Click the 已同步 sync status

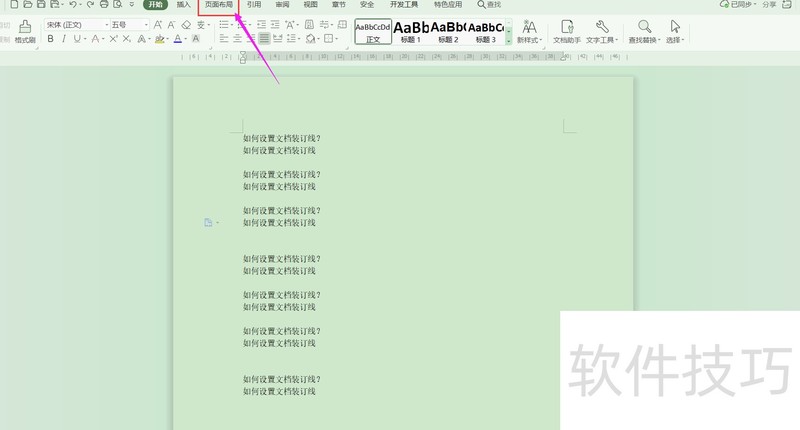pyautogui.click(x=738, y=4)
